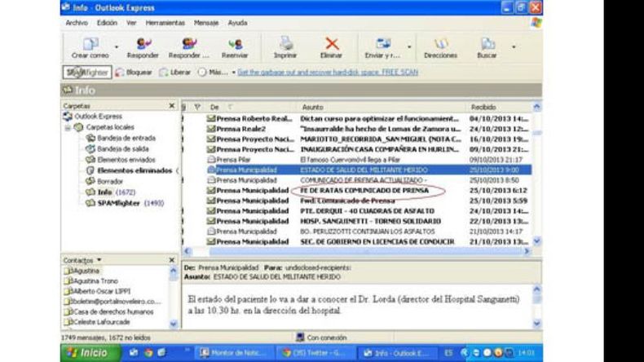This screenshot has height=362, width=644.
Task: Click the Info - Outlook Express taskbar button
Action: point(397,353)
